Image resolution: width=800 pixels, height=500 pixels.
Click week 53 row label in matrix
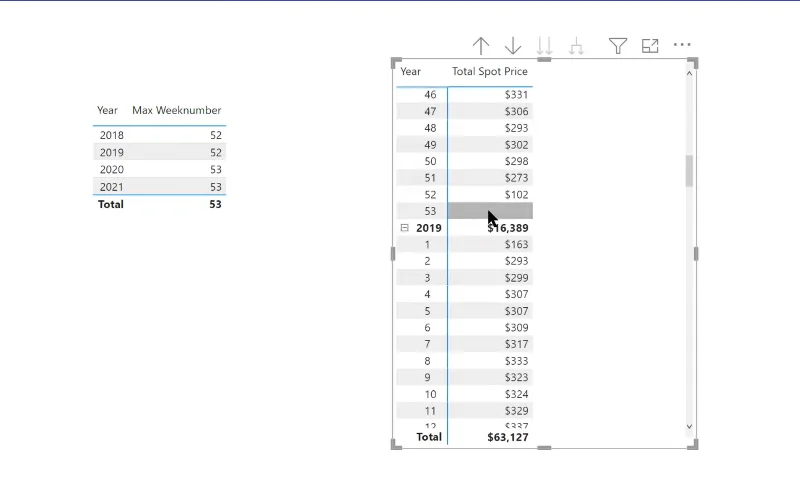tap(430, 211)
